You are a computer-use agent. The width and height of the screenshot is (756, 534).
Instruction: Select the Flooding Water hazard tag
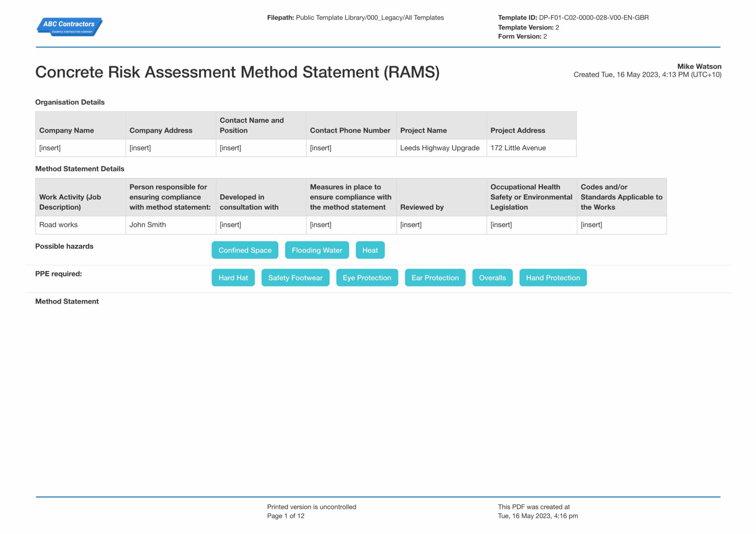pyautogui.click(x=317, y=250)
